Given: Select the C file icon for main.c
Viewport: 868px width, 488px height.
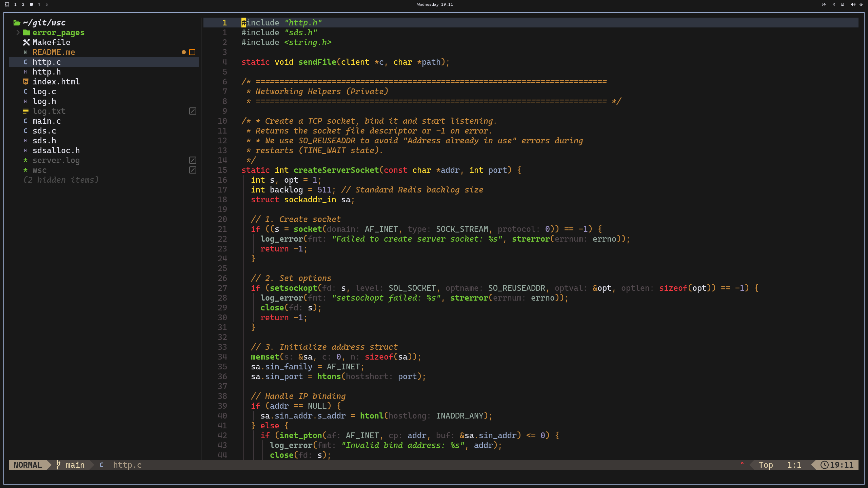Looking at the screenshot, I should pyautogui.click(x=25, y=121).
